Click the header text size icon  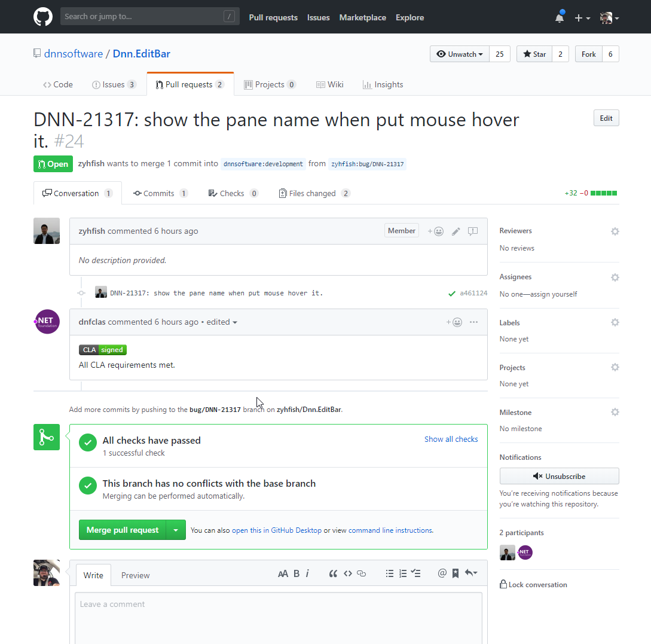click(x=283, y=574)
